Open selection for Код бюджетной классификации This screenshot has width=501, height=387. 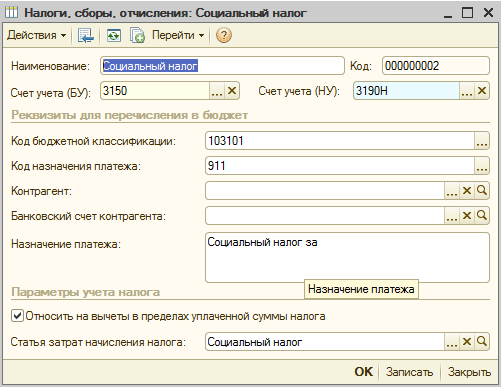pos(482,141)
